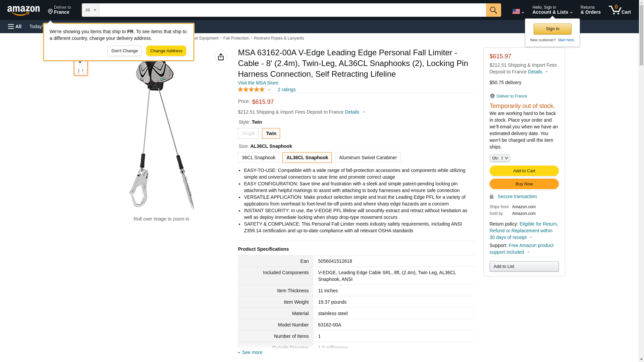Click the US flag language selector
The height and width of the screenshot is (362, 644).
tap(518, 11)
